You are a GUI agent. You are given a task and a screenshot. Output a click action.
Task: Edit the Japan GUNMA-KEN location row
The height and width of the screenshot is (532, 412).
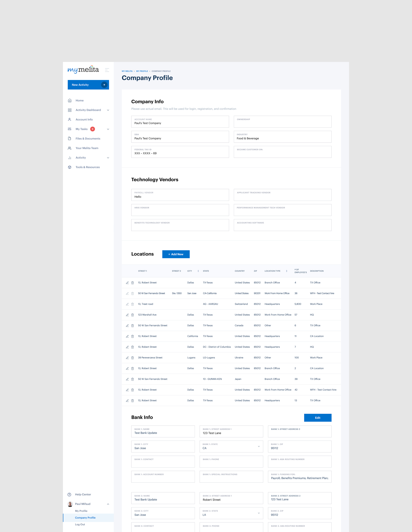[x=127, y=379]
